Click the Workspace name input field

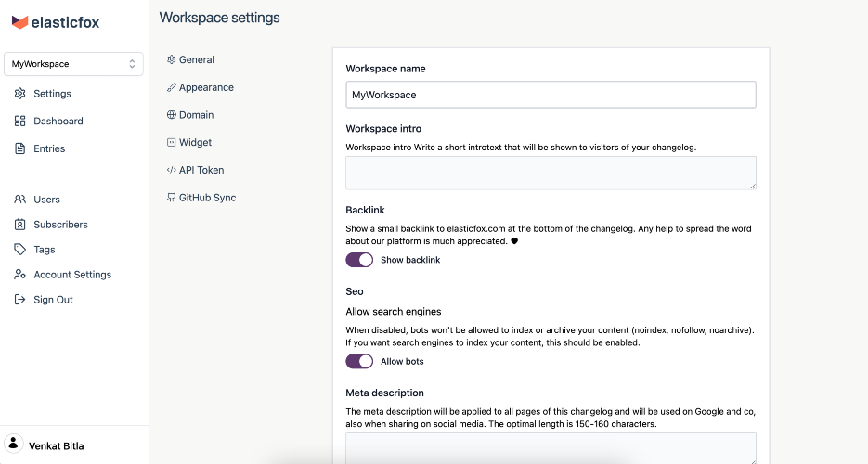[x=551, y=95]
